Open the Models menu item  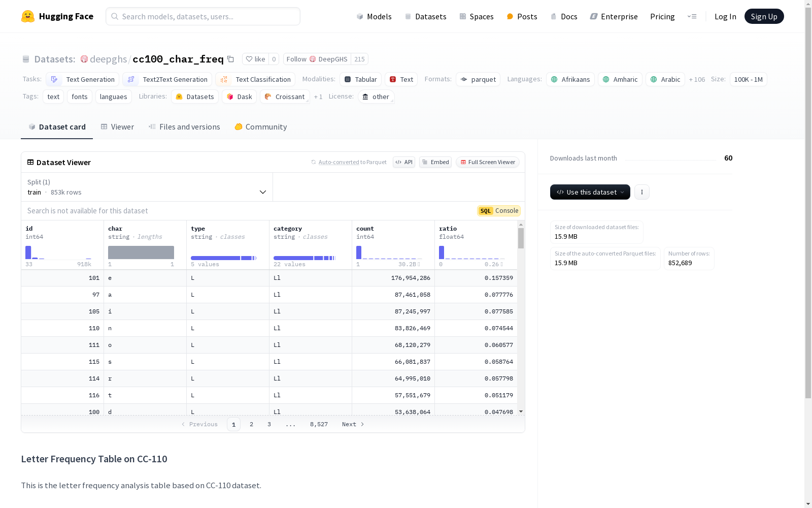[374, 16]
